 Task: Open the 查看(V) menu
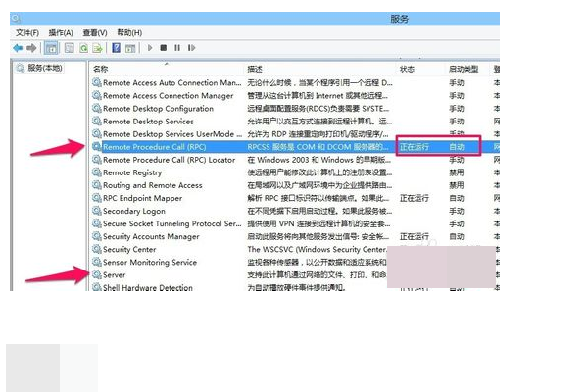pos(95,32)
